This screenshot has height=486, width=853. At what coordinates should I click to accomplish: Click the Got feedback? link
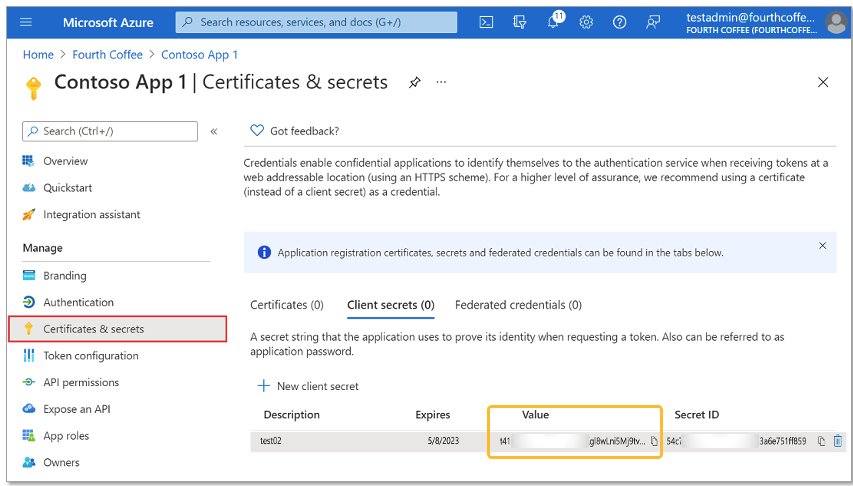coord(305,131)
